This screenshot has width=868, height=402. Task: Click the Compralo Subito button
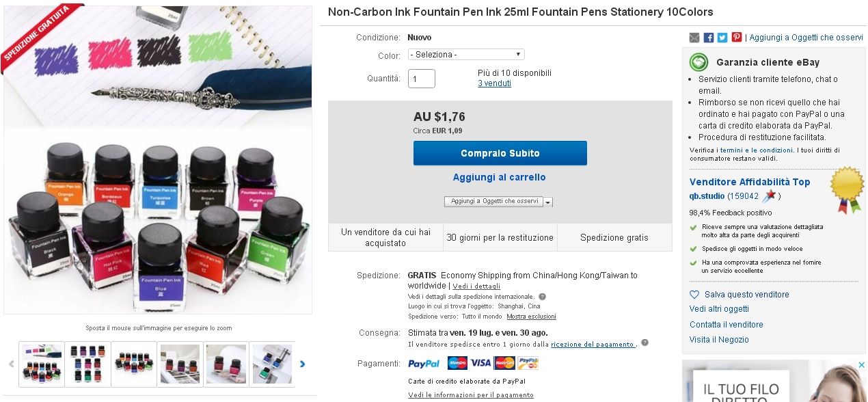(x=500, y=153)
